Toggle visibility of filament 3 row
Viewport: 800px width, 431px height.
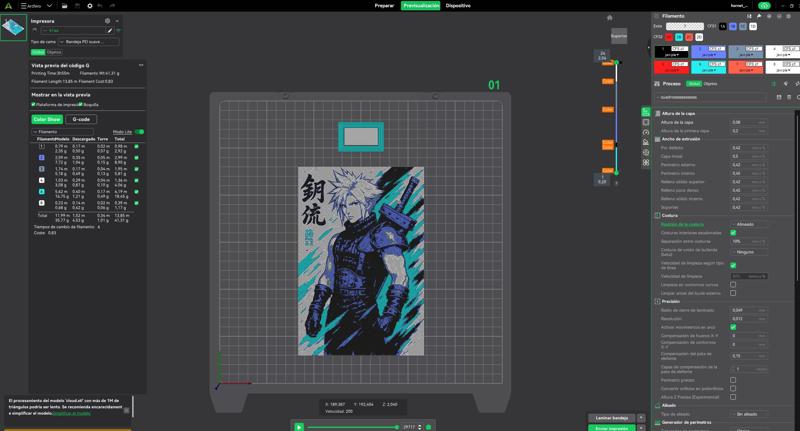click(136, 169)
